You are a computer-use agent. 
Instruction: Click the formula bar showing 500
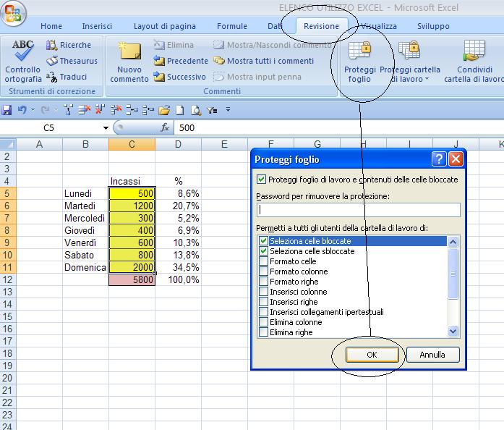(x=339, y=128)
